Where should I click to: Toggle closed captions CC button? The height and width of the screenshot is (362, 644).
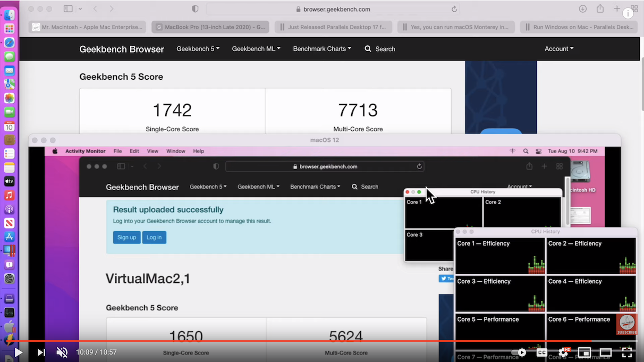(541, 352)
